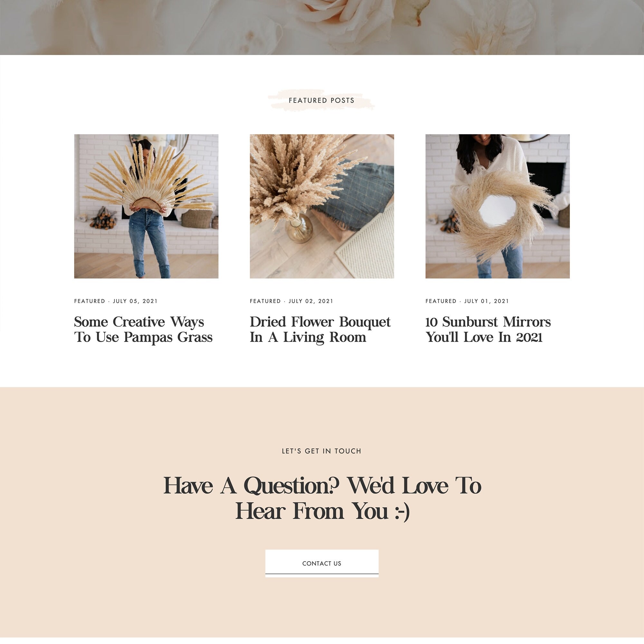The width and height of the screenshot is (644, 644).
Task: Click the July 02, 2021 date label
Action: click(x=311, y=301)
